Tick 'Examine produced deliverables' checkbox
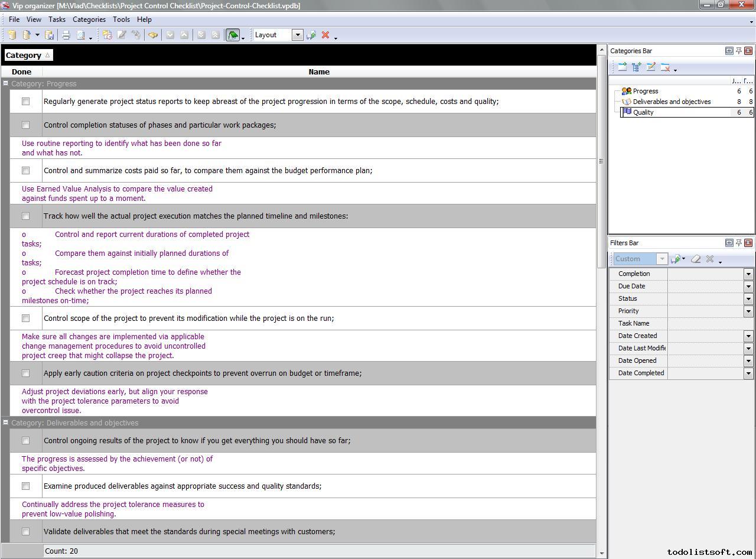This screenshot has width=756, height=559. [x=25, y=486]
